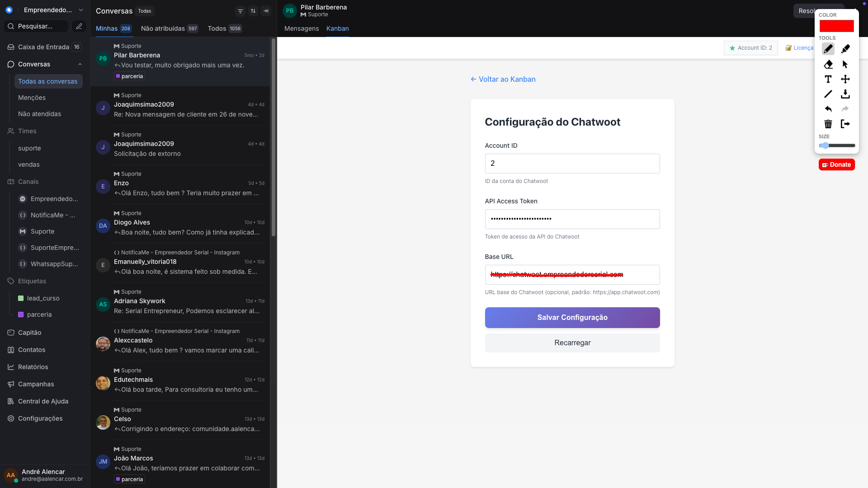Collapse the Conversas sidebar section
The image size is (868, 488).
coord(80,64)
